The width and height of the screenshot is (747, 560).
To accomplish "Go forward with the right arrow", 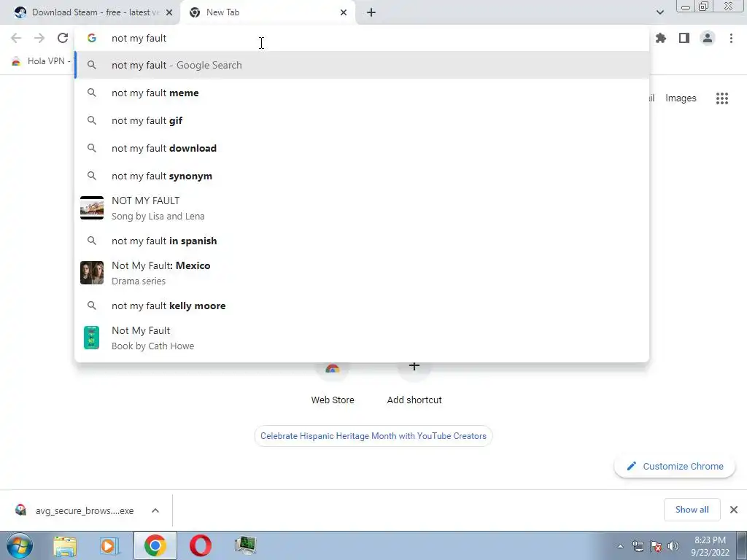I will pyautogui.click(x=39, y=38).
